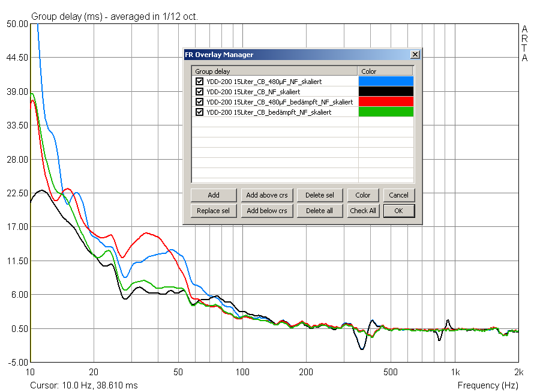Click the Group delay column header
The width and height of the screenshot is (537, 392).
click(275, 71)
